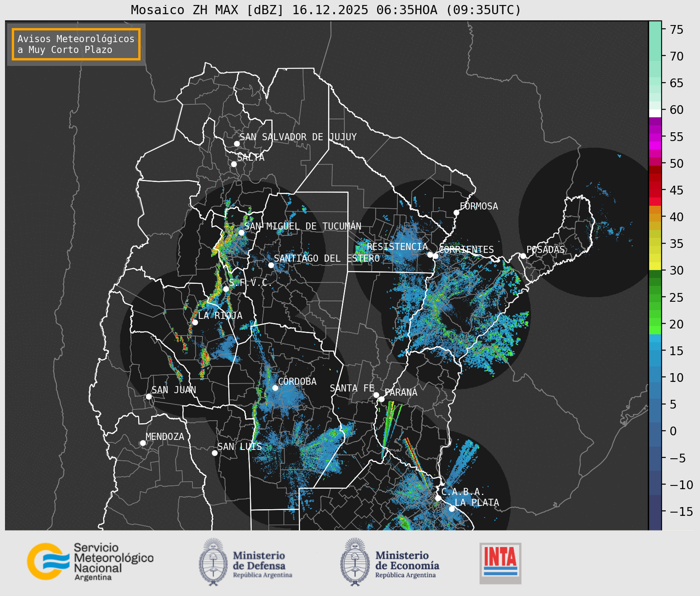Image resolution: width=700 pixels, height=596 pixels.
Task: Click the 0 value on the colorbar scale
Action: click(x=673, y=431)
